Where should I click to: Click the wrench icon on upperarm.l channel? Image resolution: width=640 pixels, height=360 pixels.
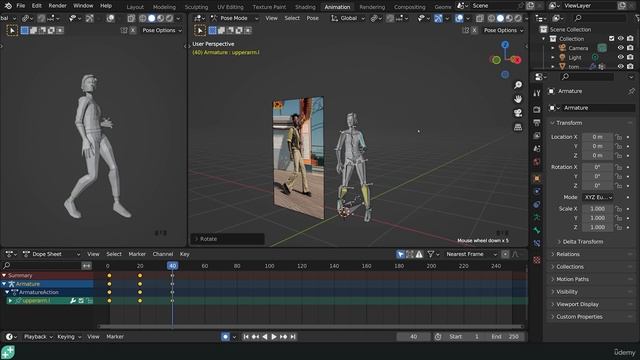coord(73,301)
